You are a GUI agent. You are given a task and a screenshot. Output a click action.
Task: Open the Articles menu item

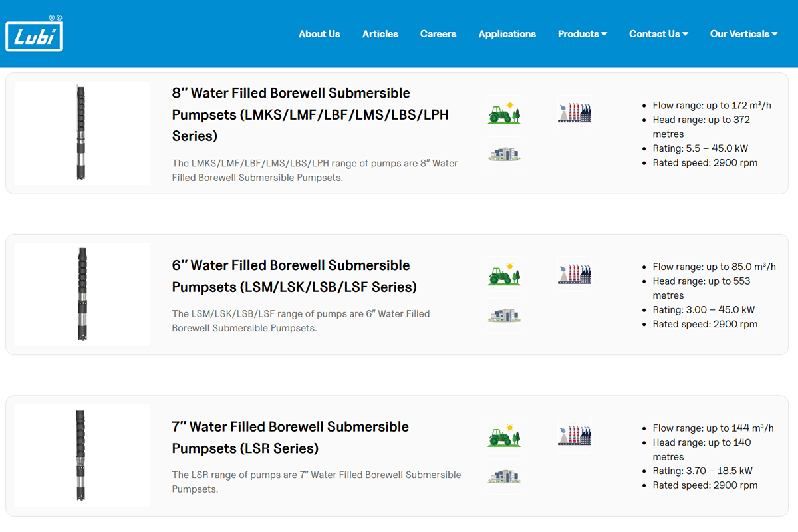click(x=380, y=34)
